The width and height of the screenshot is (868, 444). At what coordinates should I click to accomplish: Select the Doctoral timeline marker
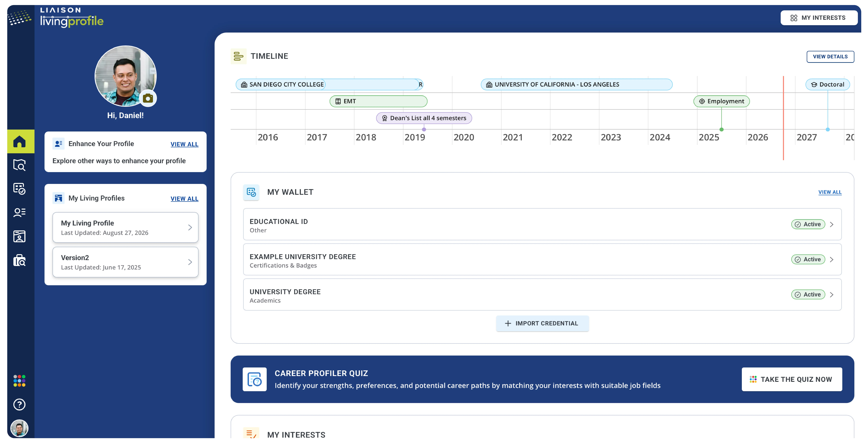[x=828, y=84]
